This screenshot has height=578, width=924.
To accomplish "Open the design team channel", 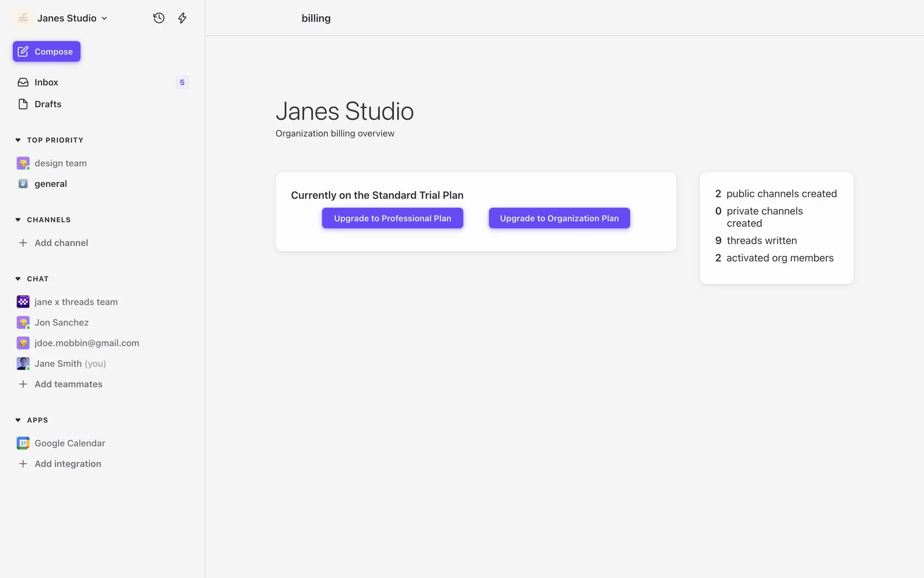I will coord(60,163).
